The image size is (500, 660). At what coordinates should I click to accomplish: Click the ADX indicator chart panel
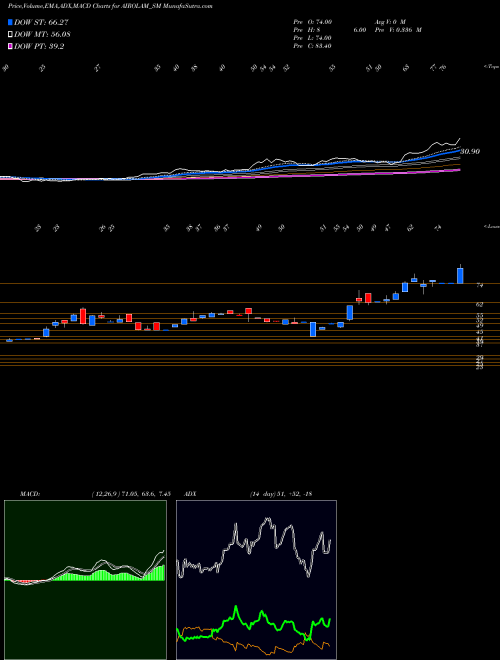(256, 580)
